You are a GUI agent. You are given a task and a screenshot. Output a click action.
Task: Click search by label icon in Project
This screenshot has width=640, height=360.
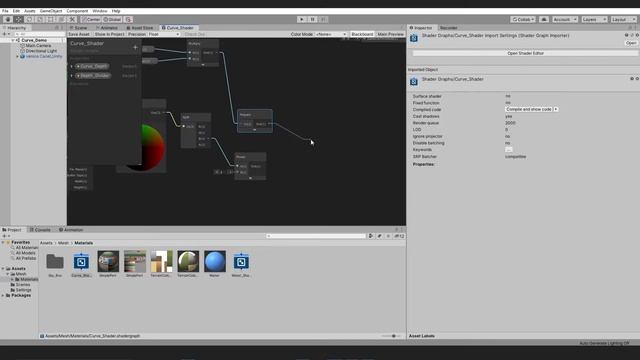click(380, 236)
